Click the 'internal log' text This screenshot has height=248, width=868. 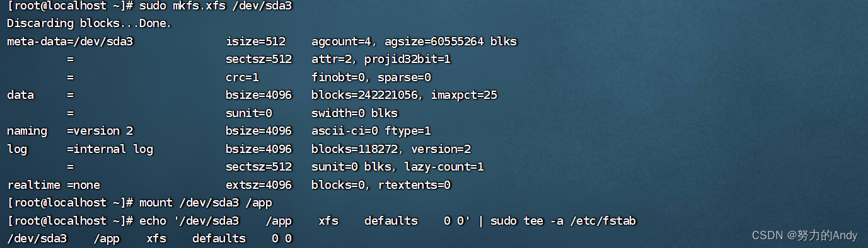pos(116,149)
